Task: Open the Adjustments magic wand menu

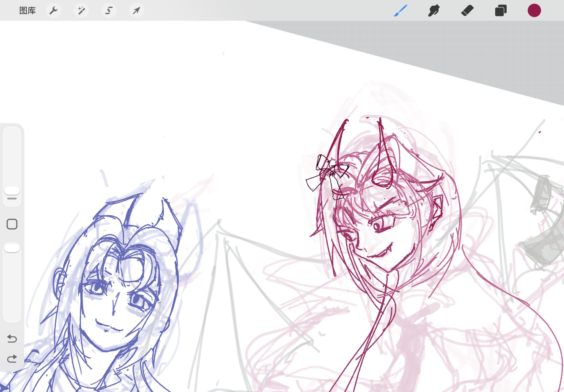Action: pos(81,11)
